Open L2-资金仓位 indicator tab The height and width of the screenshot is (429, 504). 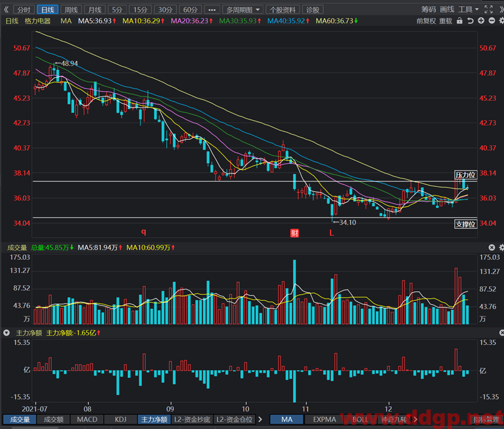pyautogui.click(x=234, y=419)
